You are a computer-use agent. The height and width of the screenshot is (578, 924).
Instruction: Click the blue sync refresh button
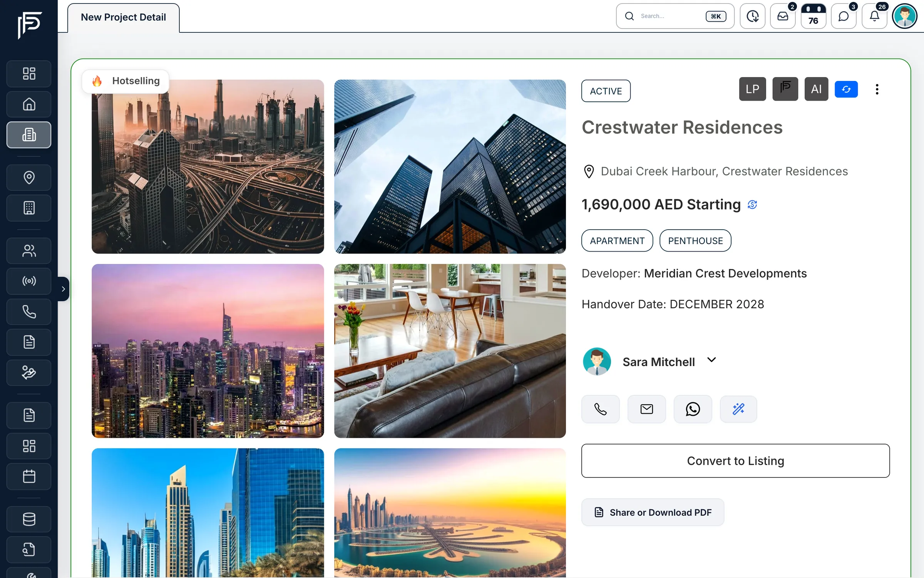(846, 89)
